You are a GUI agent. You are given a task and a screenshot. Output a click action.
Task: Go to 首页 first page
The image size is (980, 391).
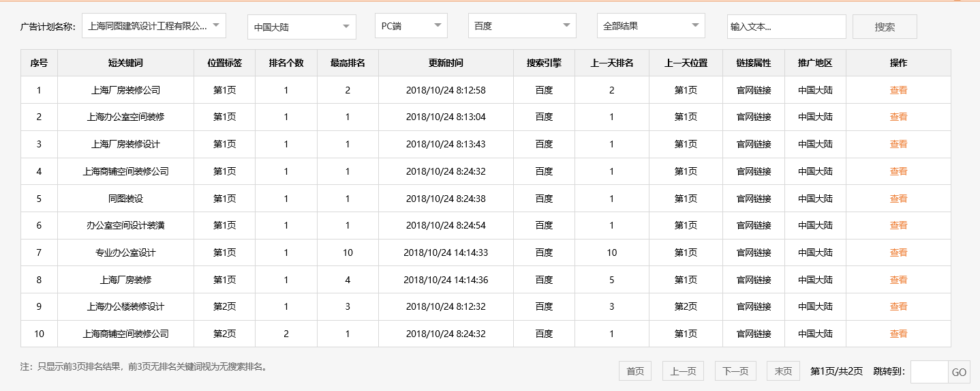[635, 371]
